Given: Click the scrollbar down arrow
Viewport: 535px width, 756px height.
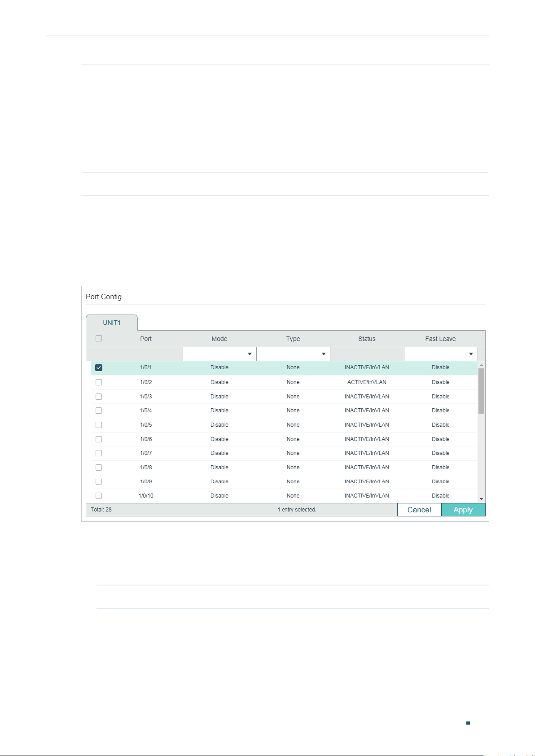Looking at the screenshot, I should coord(481,499).
